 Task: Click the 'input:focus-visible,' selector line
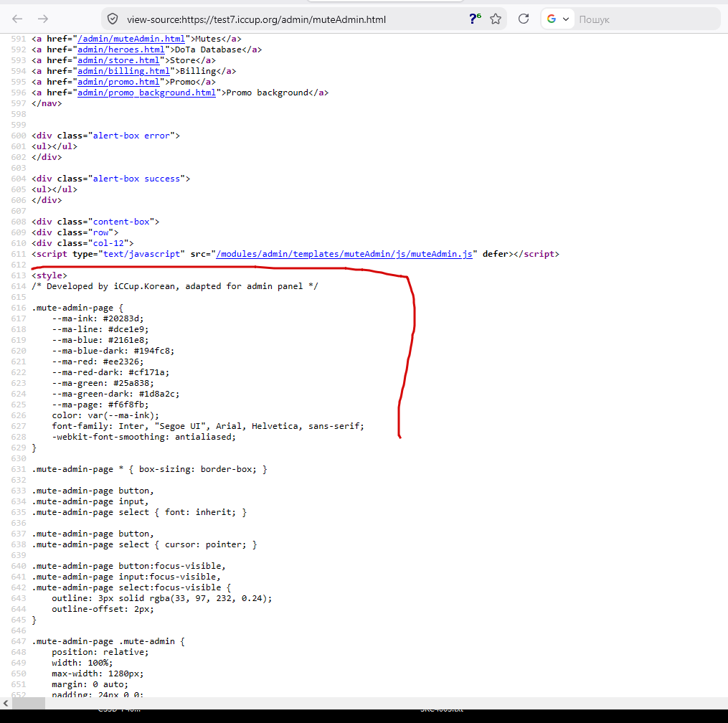point(126,577)
